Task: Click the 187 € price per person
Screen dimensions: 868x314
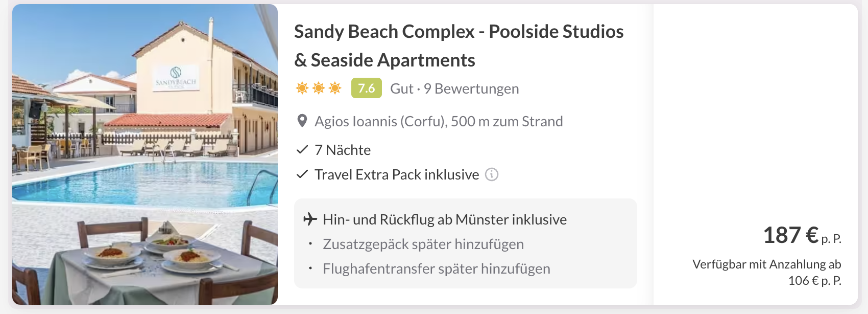Action: (802, 235)
